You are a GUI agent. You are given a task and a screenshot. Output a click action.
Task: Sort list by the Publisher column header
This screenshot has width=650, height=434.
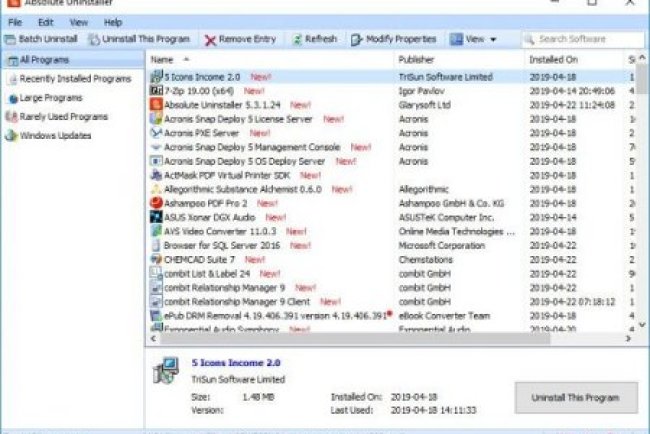(x=416, y=60)
